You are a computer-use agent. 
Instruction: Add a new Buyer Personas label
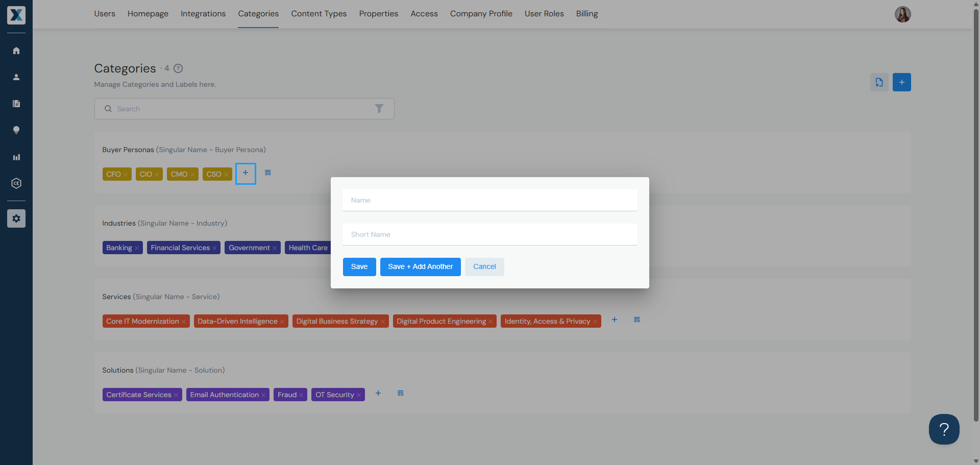click(x=246, y=174)
